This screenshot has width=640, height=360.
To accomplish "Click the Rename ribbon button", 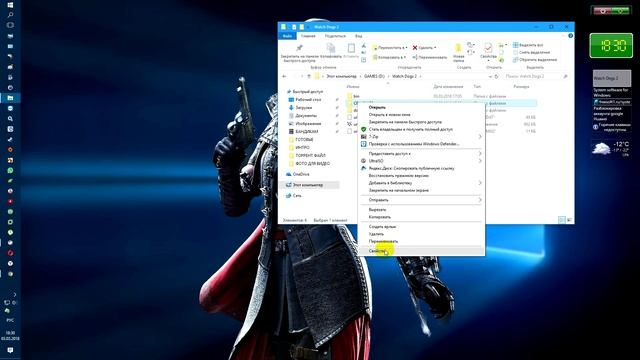I will point(429,58).
